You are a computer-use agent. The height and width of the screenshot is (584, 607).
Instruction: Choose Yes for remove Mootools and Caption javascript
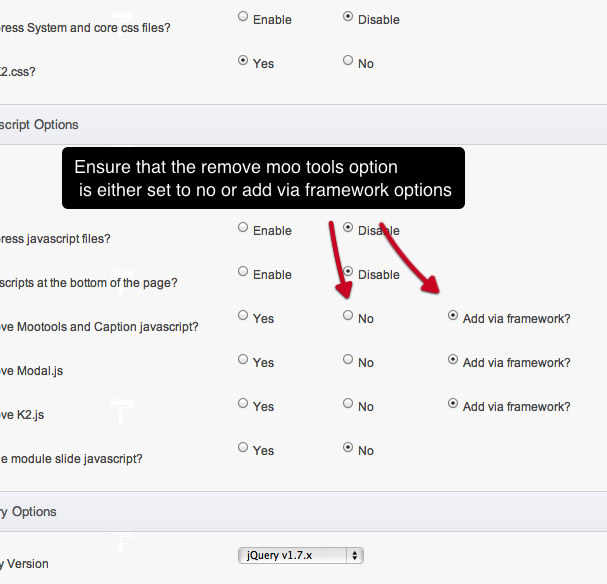point(243,315)
